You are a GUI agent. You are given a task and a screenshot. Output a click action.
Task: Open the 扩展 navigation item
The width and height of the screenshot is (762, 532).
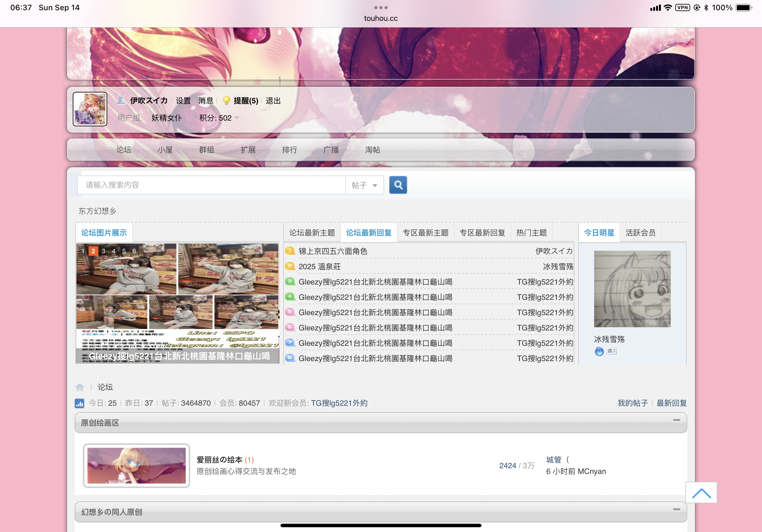tap(248, 150)
